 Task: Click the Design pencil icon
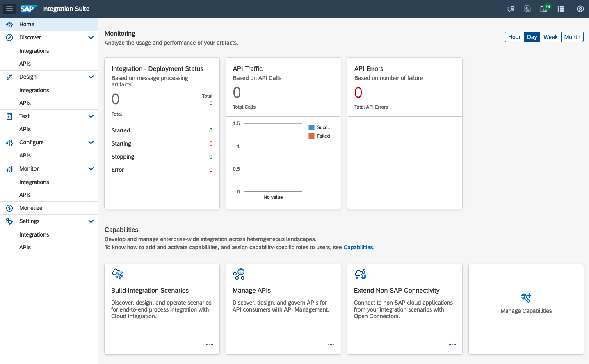tap(9, 77)
